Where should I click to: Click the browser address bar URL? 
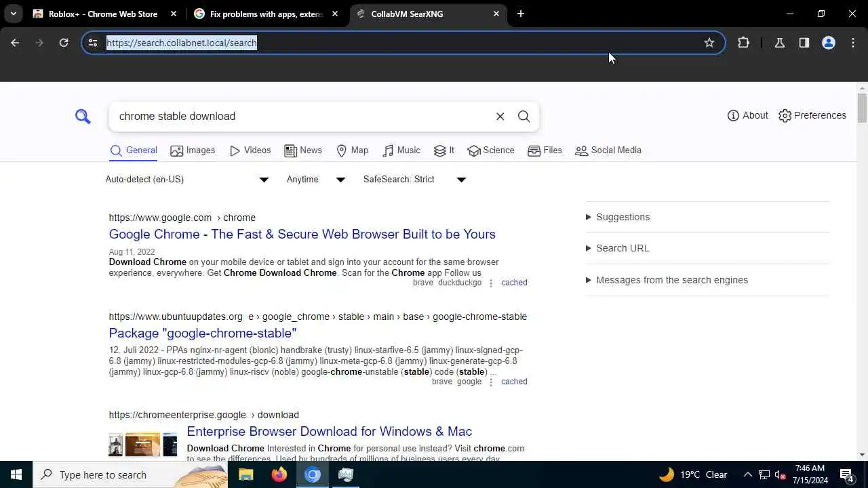pyautogui.click(x=182, y=43)
